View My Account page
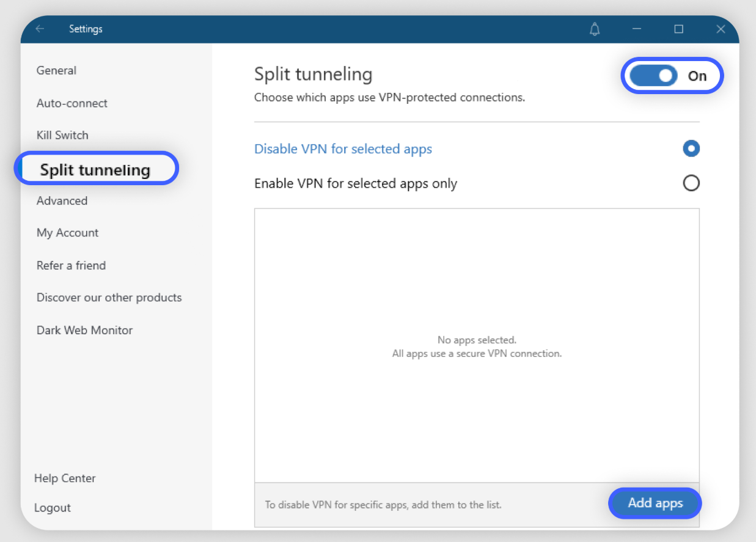 (67, 233)
